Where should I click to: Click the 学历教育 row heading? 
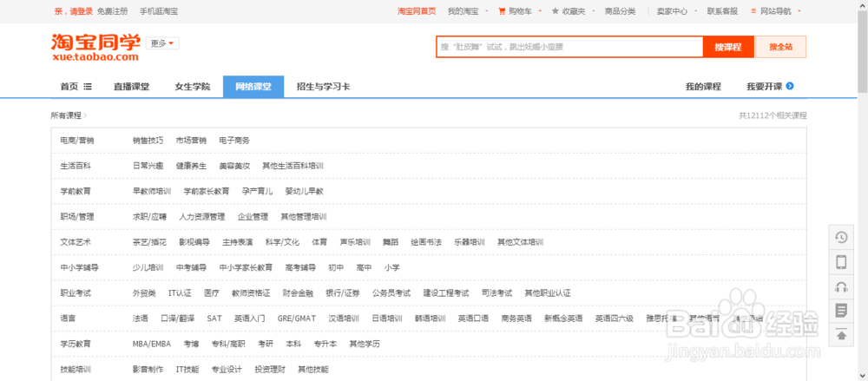[x=76, y=345]
